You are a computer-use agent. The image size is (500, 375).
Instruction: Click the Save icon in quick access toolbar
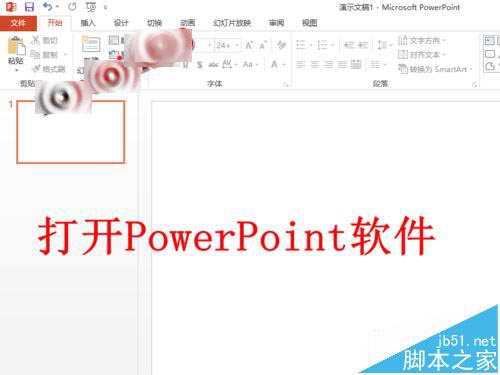pos(29,7)
